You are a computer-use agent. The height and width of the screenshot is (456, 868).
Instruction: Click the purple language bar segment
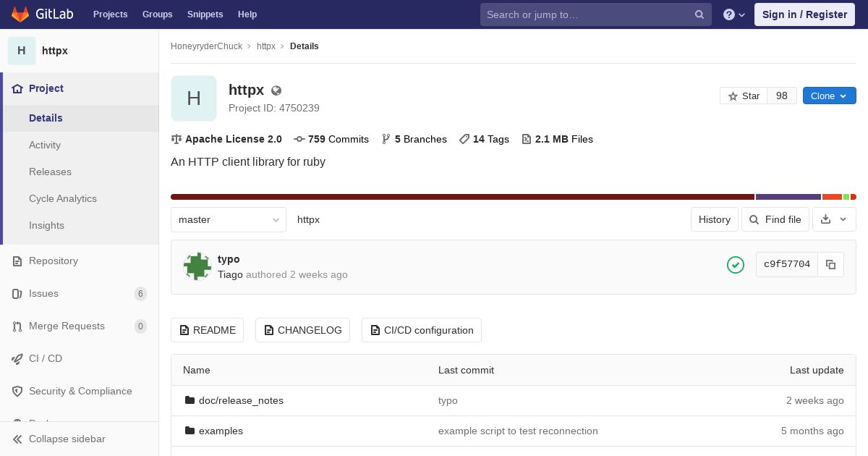pos(788,197)
